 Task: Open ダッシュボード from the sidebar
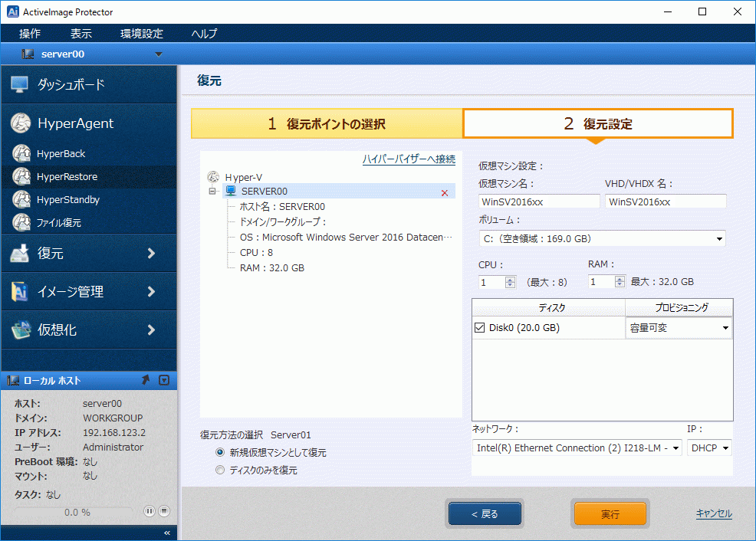pyautogui.click(x=71, y=84)
